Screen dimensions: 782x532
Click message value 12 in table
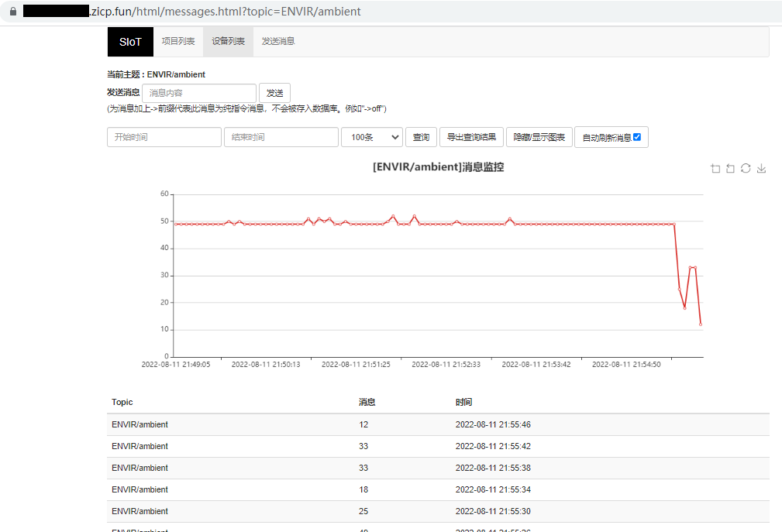click(x=363, y=424)
